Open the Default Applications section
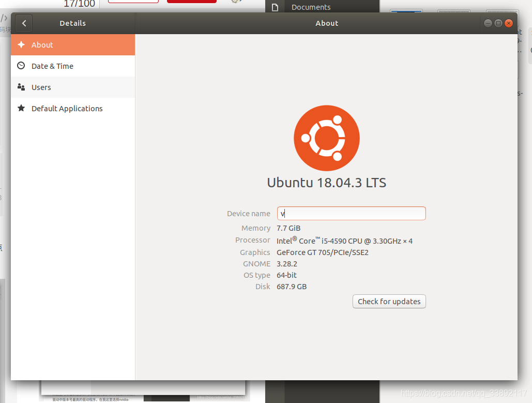 pos(67,108)
